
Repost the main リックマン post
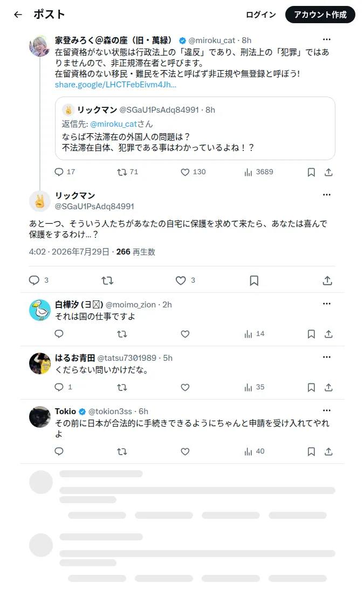(107, 280)
